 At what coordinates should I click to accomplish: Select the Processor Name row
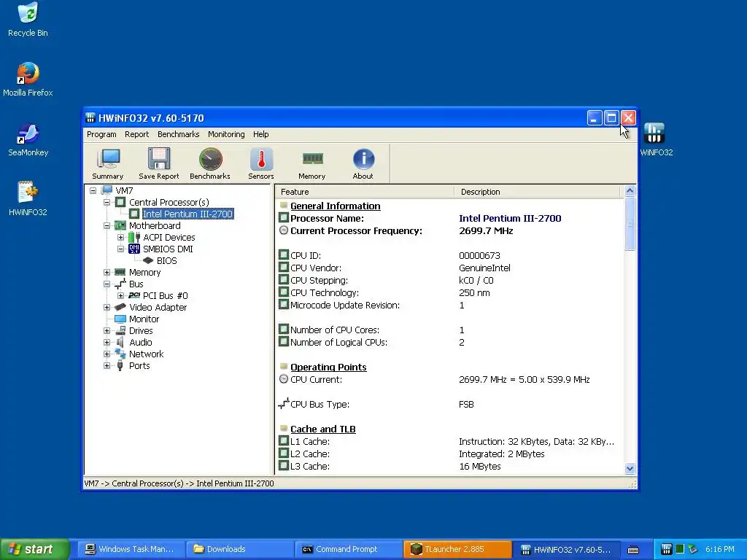point(449,218)
